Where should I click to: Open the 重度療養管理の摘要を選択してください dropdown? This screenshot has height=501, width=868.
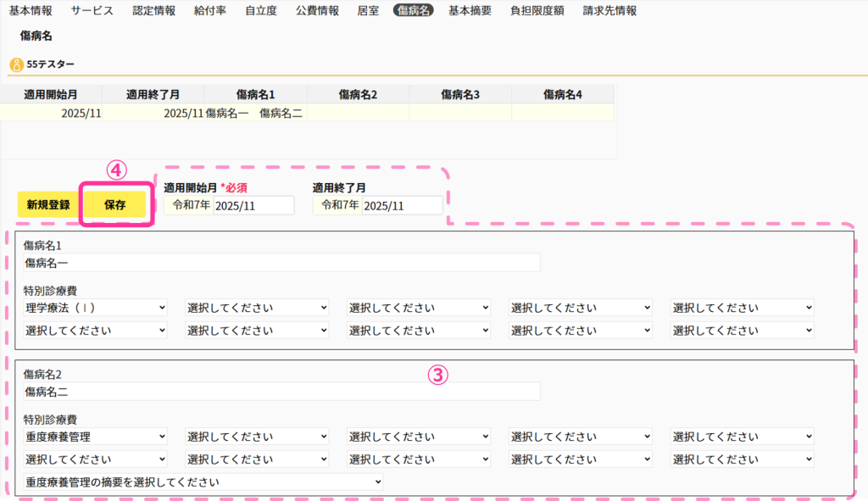pos(203,482)
